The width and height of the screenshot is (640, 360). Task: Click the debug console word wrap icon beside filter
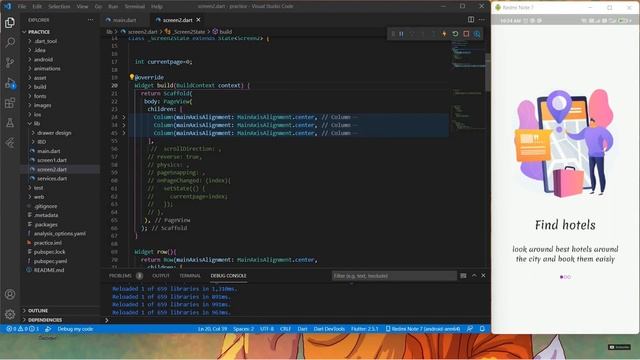coord(463,276)
